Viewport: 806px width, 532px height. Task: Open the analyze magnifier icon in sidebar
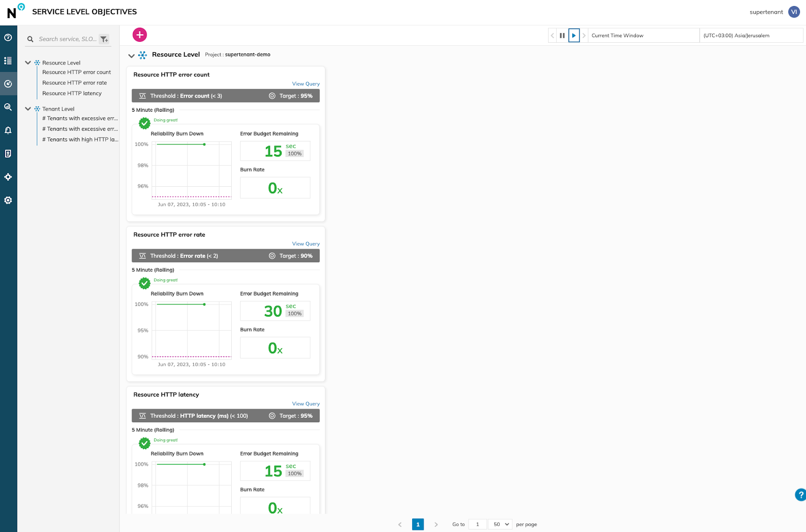click(x=8, y=107)
